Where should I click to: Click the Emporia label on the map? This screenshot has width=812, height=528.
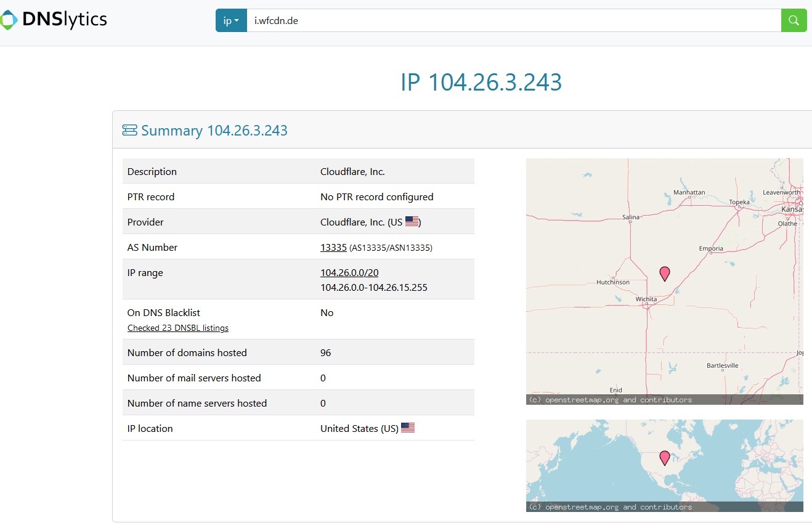[x=711, y=249]
